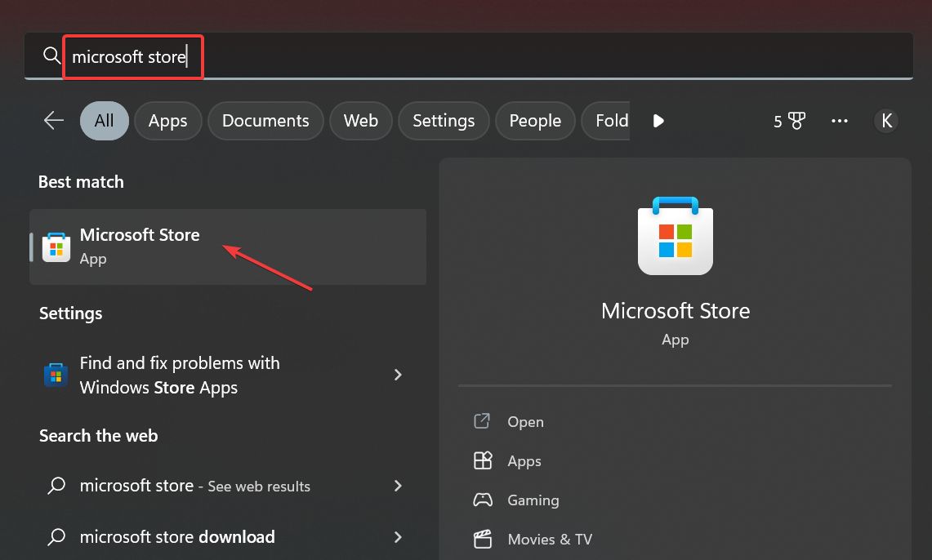The width and height of the screenshot is (932, 560).
Task: Open the K user account avatar
Action: pyautogui.click(x=886, y=121)
